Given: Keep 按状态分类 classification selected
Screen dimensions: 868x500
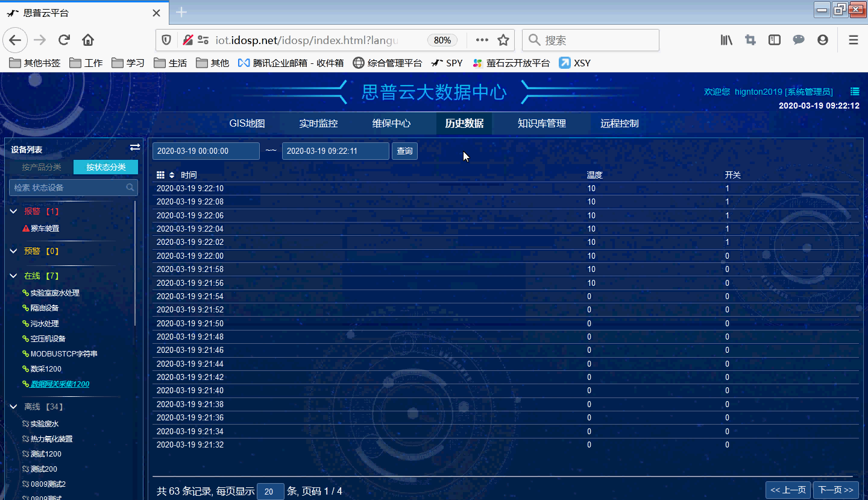Looking at the screenshot, I should pos(105,166).
